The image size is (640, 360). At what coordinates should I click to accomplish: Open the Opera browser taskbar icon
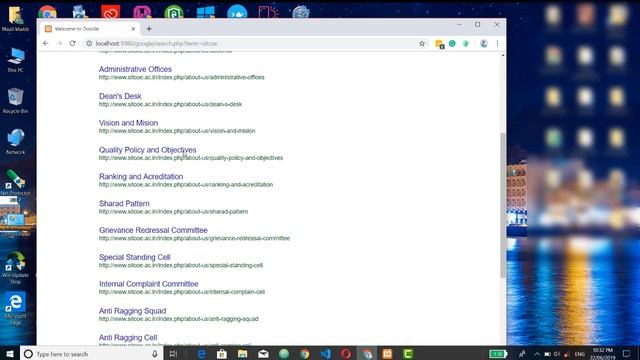point(346,354)
